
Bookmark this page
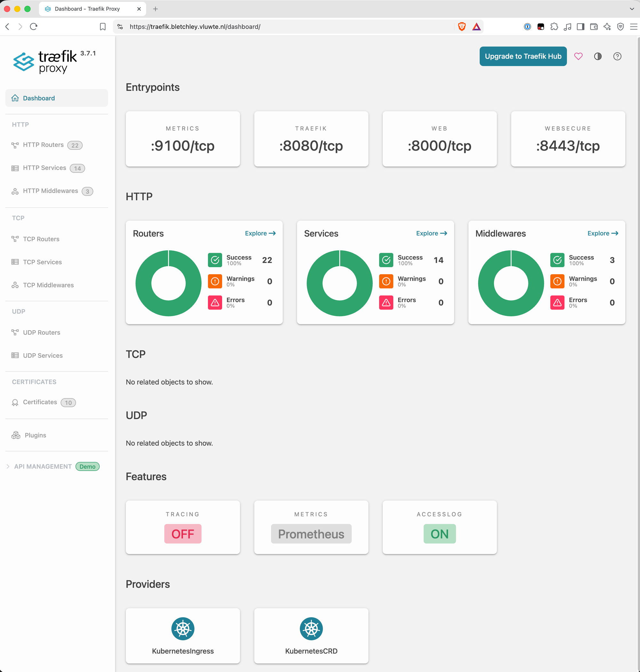tap(103, 27)
